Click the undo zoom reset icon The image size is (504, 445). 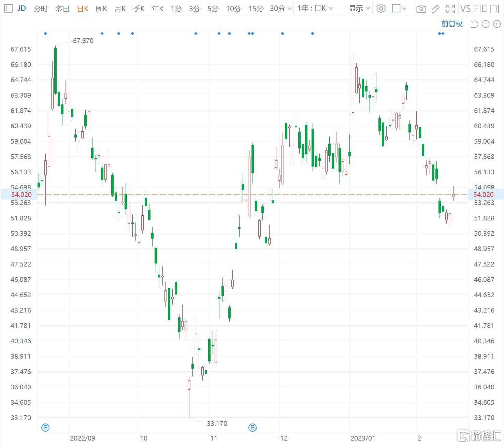474,24
